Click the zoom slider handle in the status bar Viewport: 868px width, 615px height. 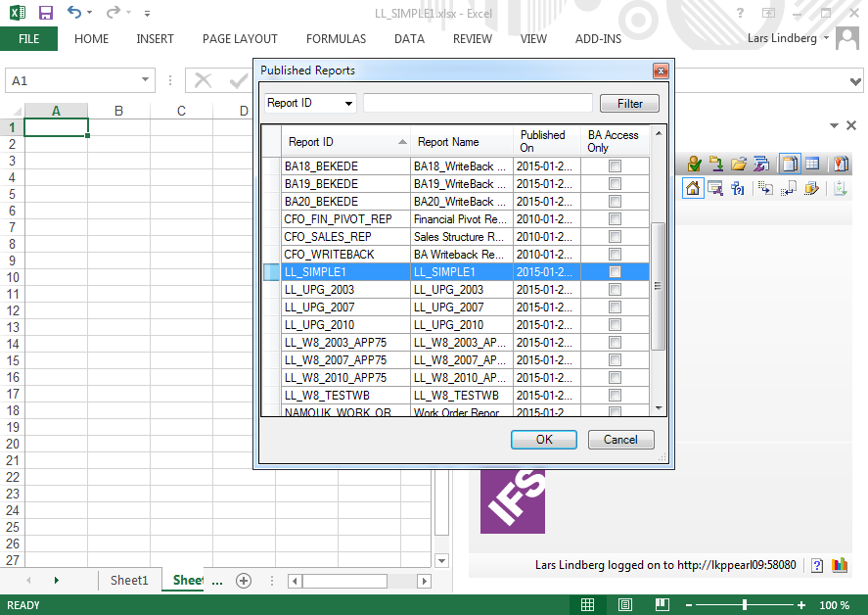point(745,605)
